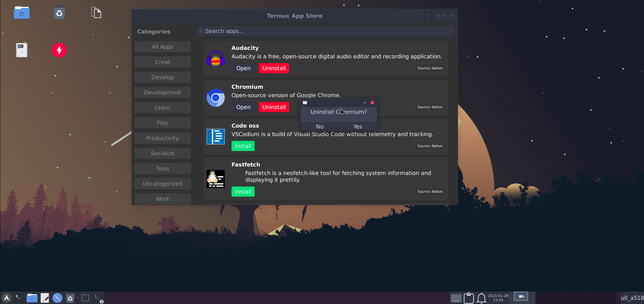Click the Fastfetch app title
Viewport: 644px width, 304px height.
pos(246,165)
